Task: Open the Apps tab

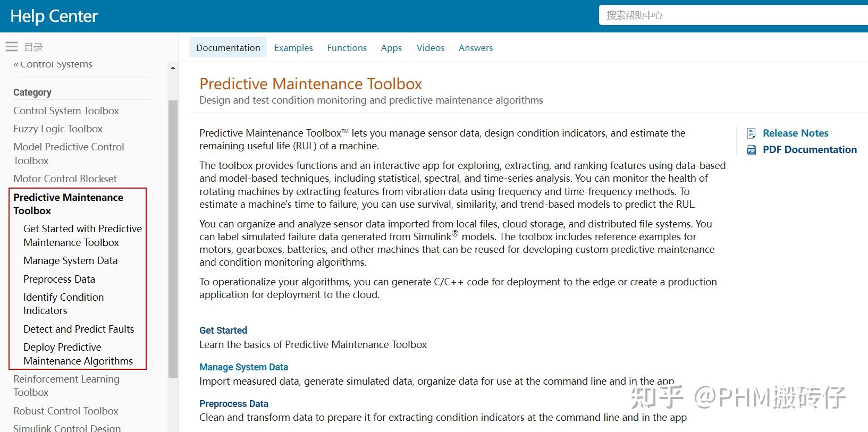Action: click(391, 48)
